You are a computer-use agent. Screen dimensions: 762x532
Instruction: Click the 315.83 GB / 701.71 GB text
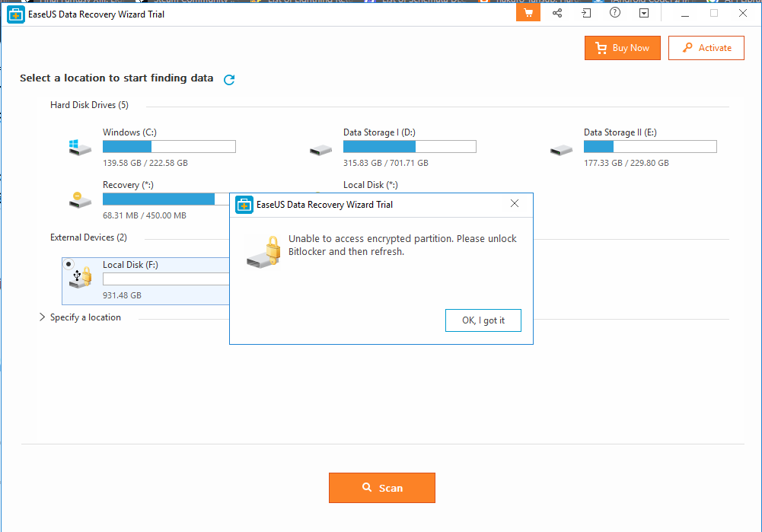click(386, 163)
